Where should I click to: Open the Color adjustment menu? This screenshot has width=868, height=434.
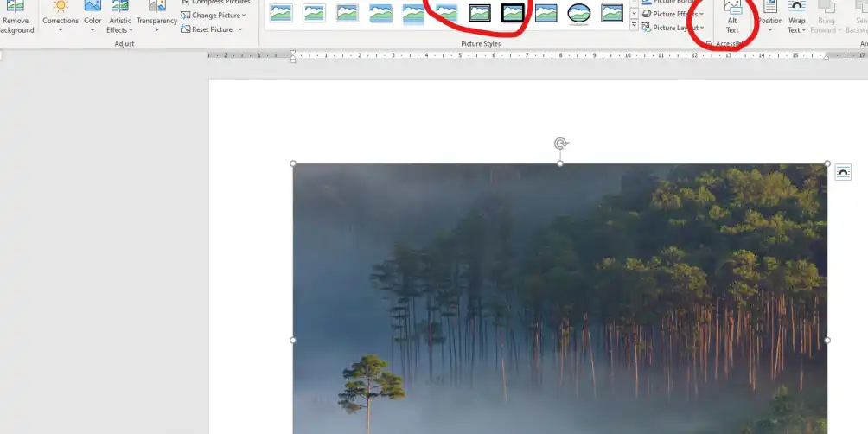[93, 17]
